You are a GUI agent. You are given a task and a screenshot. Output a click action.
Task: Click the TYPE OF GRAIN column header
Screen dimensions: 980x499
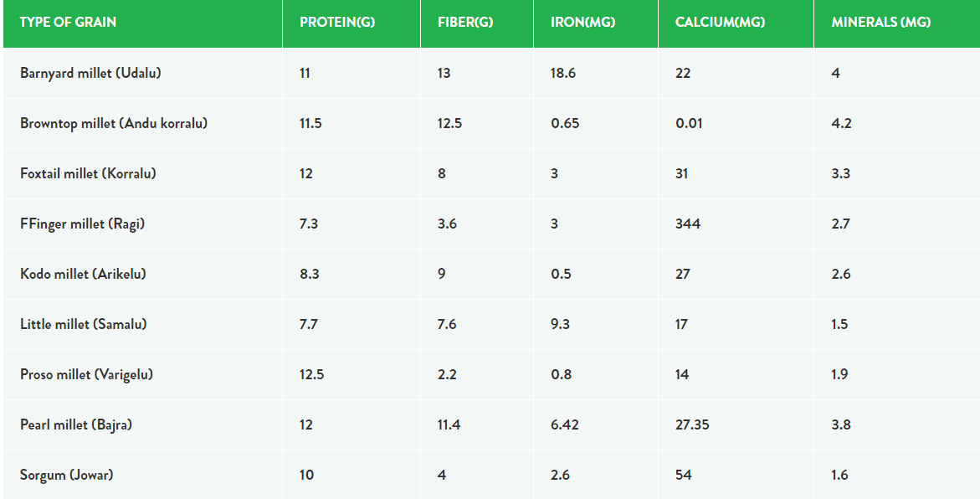pos(142,23)
